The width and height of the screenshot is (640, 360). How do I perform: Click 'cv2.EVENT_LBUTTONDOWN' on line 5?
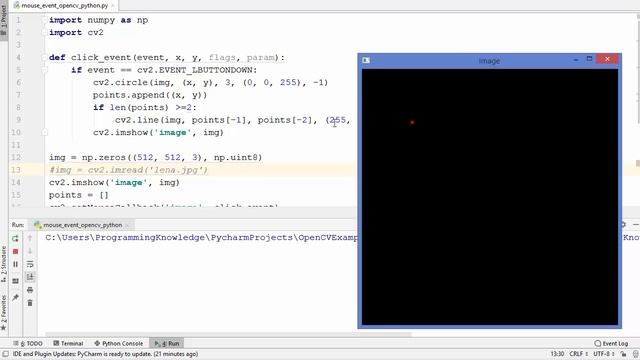pos(195,70)
